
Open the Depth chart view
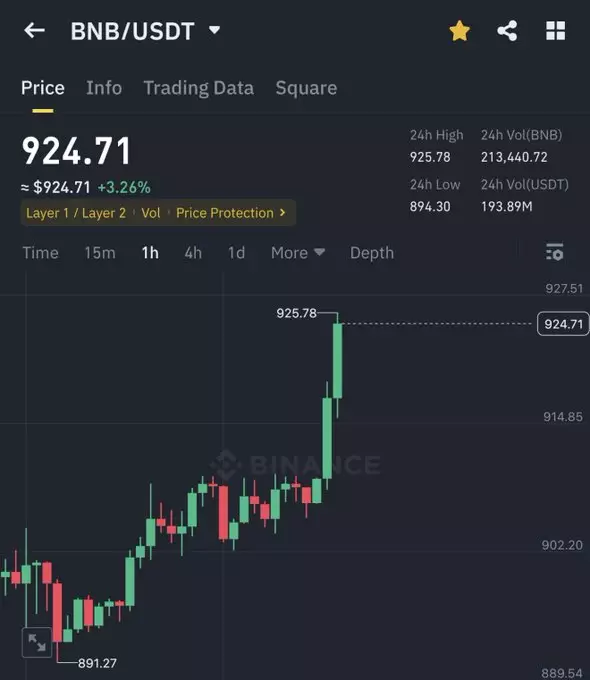click(x=372, y=253)
